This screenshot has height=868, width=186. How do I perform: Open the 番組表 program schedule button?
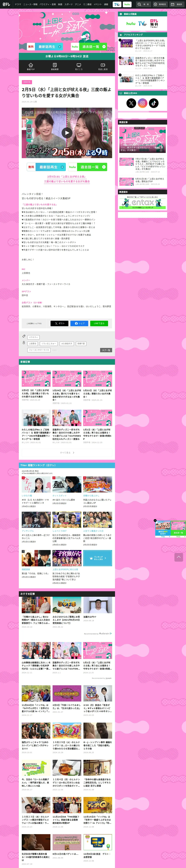(177, 4)
